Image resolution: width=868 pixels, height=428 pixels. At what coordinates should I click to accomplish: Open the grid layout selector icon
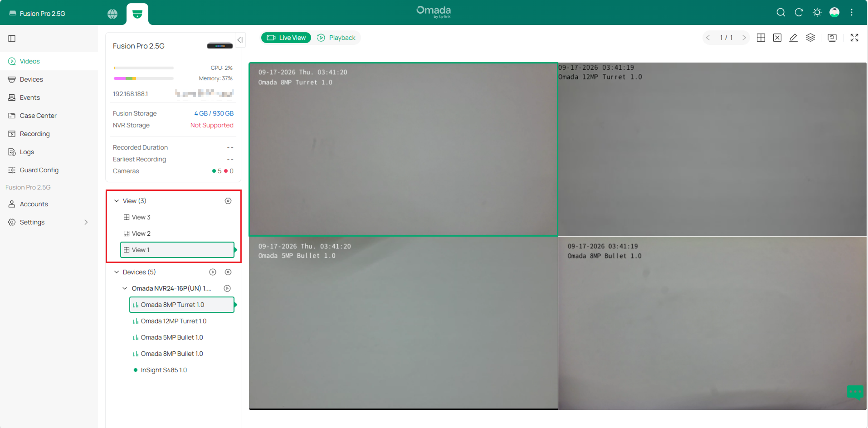coord(761,38)
